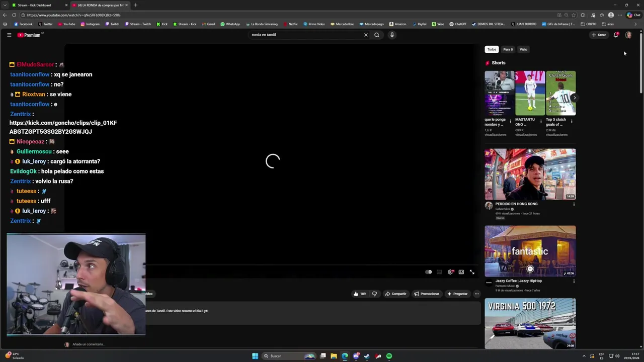The height and width of the screenshot is (362, 644).
Task: Clear the search text with the X
Action: (x=366, y=35)
